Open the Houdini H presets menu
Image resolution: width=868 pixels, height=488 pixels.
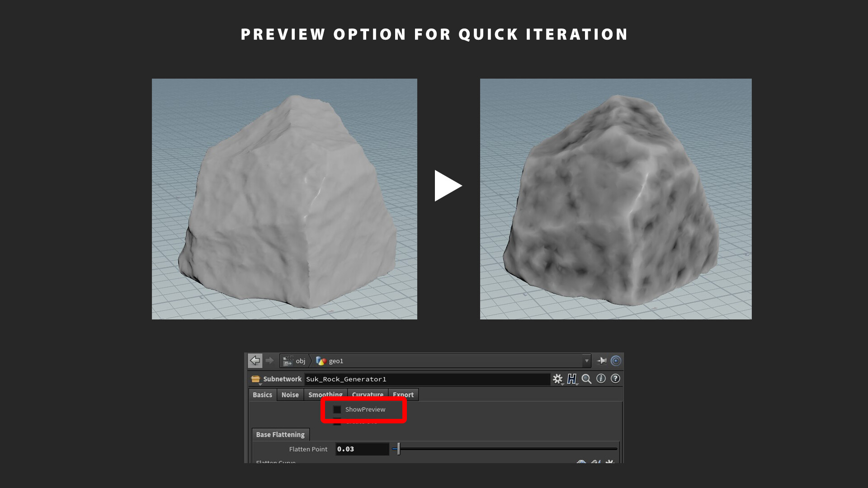click(x=572, y=379)
